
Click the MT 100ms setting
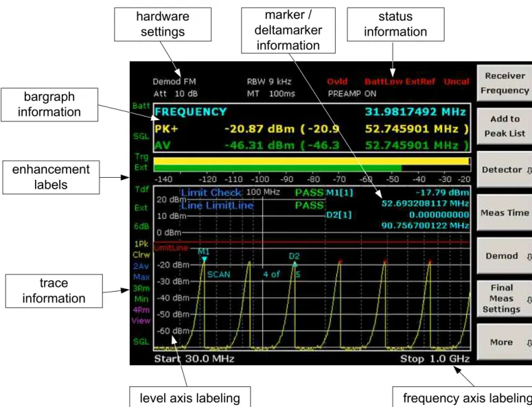[x=270, y=93]
